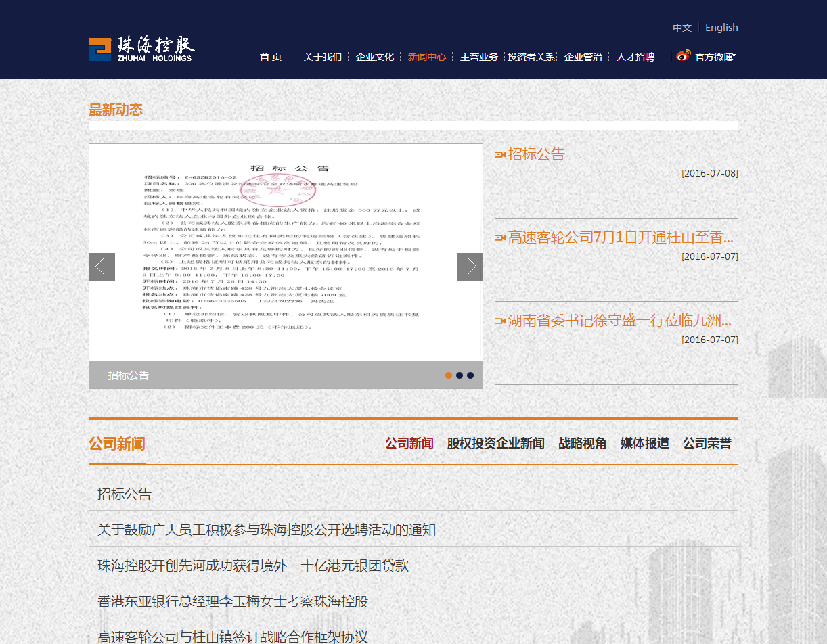The height and width of the screenshot is (644, 827).
Task: Advance carousel with right arrow
Action: [470, 267]
